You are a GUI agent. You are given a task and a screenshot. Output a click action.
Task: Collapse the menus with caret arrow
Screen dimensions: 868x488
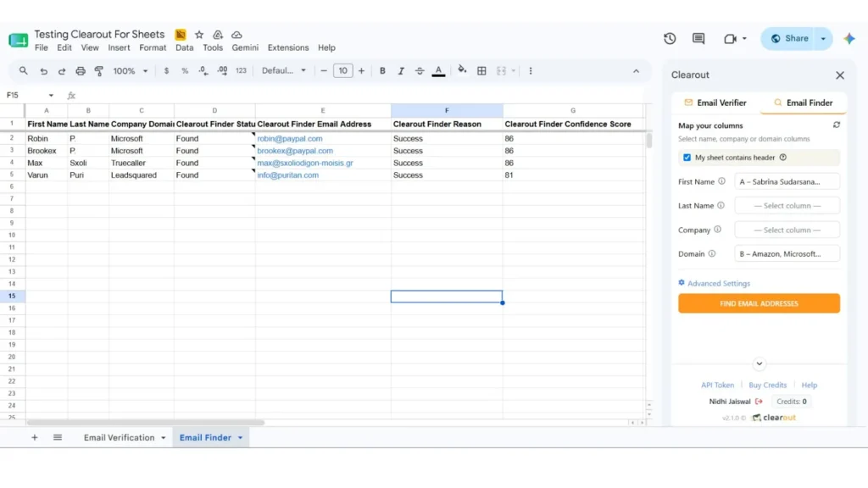click(636, 71)
